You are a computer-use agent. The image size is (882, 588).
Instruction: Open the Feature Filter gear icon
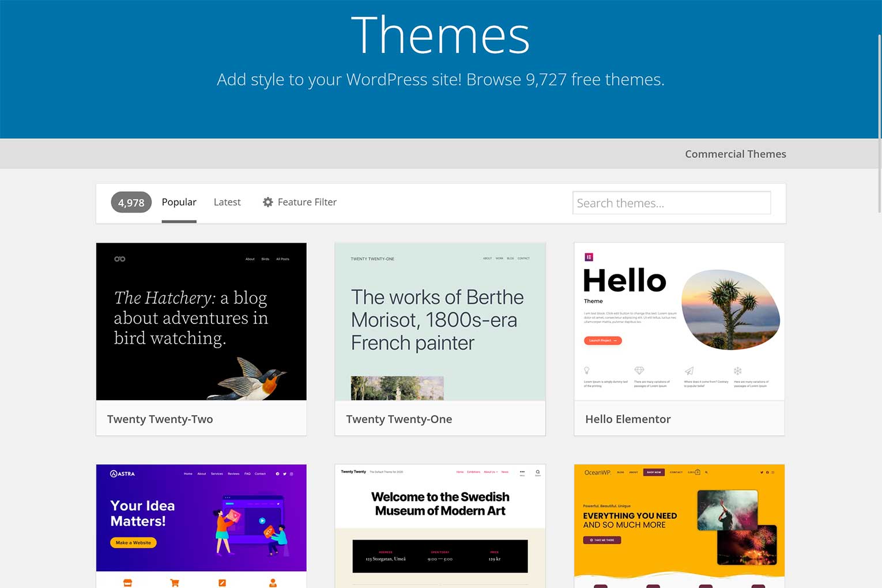(x=268, y=202)
